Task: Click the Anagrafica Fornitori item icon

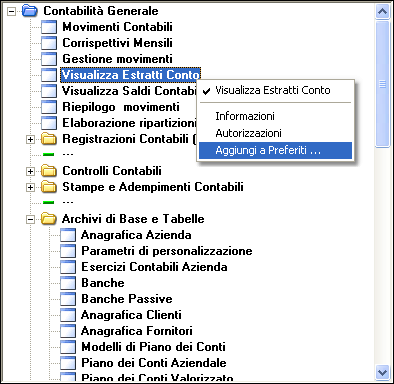Action: pyautogui.click(x=68, y=331)
